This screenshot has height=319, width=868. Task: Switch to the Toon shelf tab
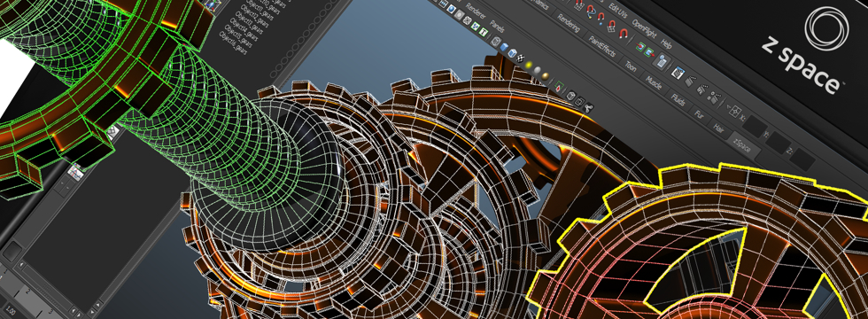tap(631, 66)
